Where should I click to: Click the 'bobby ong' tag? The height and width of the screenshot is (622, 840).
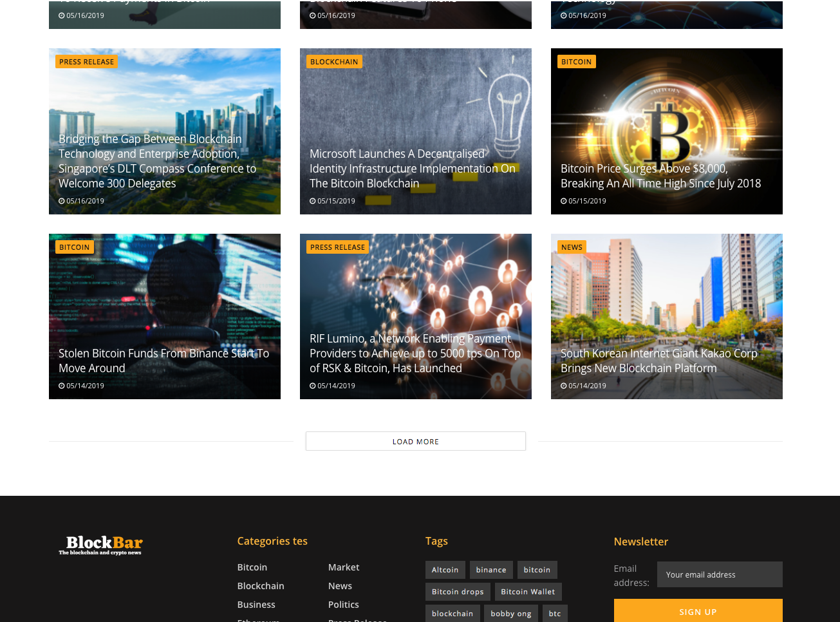click(x=511, y=614)
